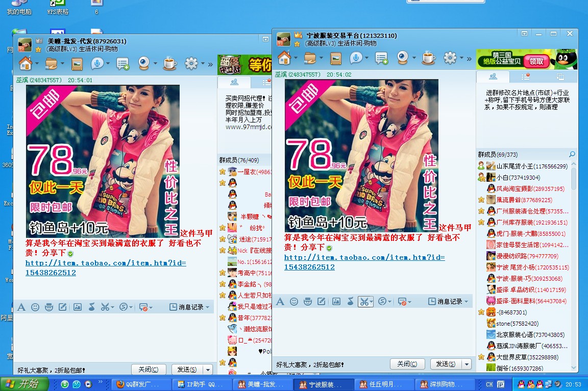The width and height of the screenshot is (588, 391).
Task: Expand the send options arrow in 宁波服装交易平台 chat
Action: [x=467, y=364]
